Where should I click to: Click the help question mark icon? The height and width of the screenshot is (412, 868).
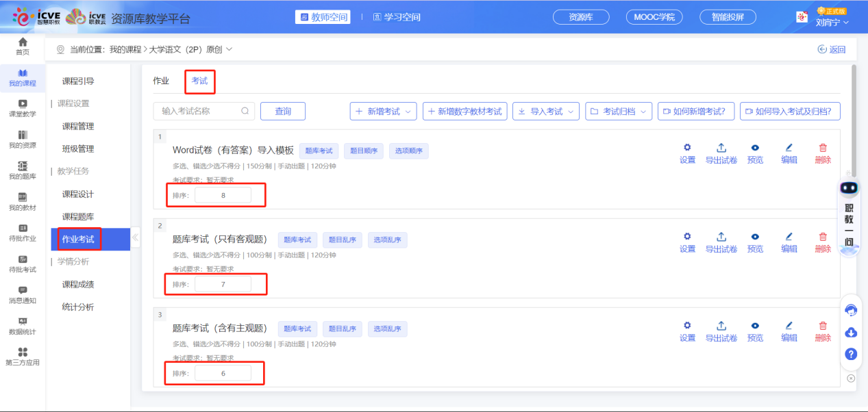point(851,354)
